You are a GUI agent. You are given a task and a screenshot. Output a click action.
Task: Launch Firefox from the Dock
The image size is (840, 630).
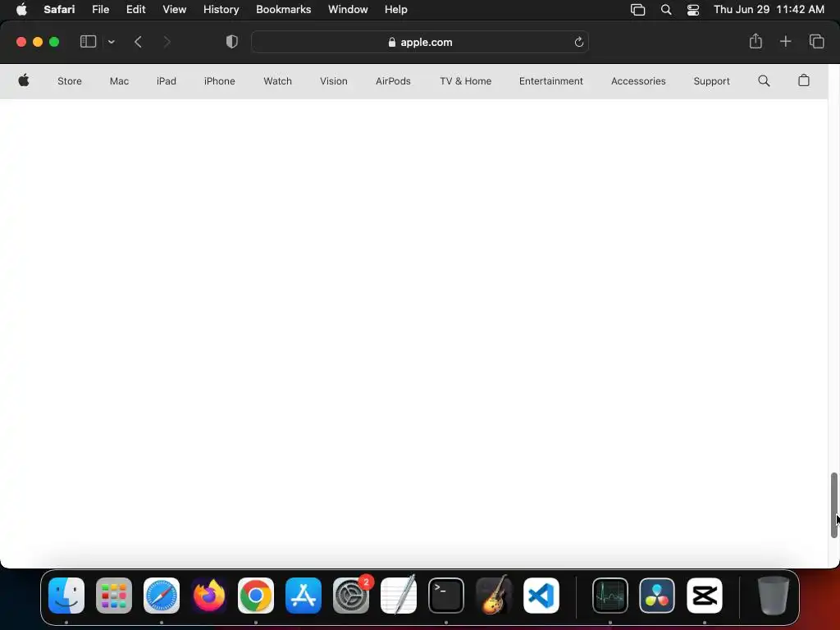click(x=209, y=596)
